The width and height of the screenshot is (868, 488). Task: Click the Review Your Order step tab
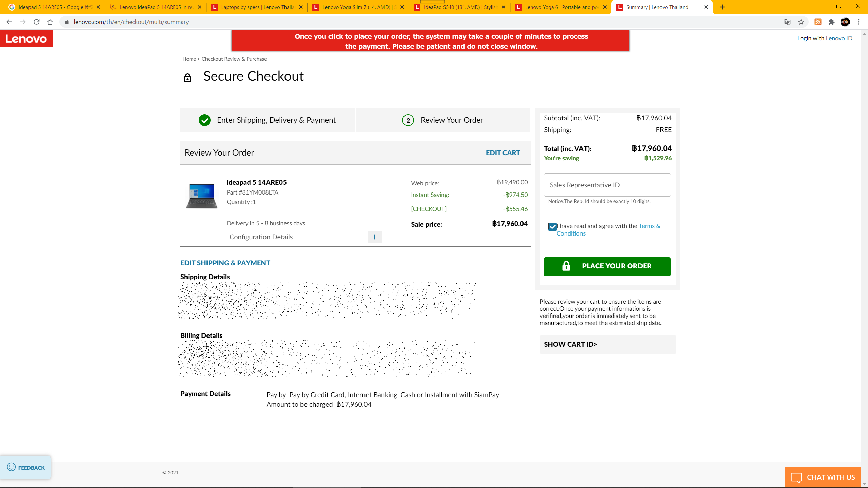pos(442,120)
